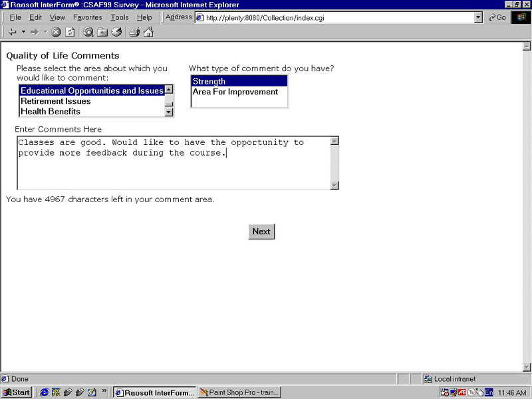The height and width of the screenshot is (399, 532).
Task: Select Educational Opportunities and Issues
Action: tap(92, 90)
